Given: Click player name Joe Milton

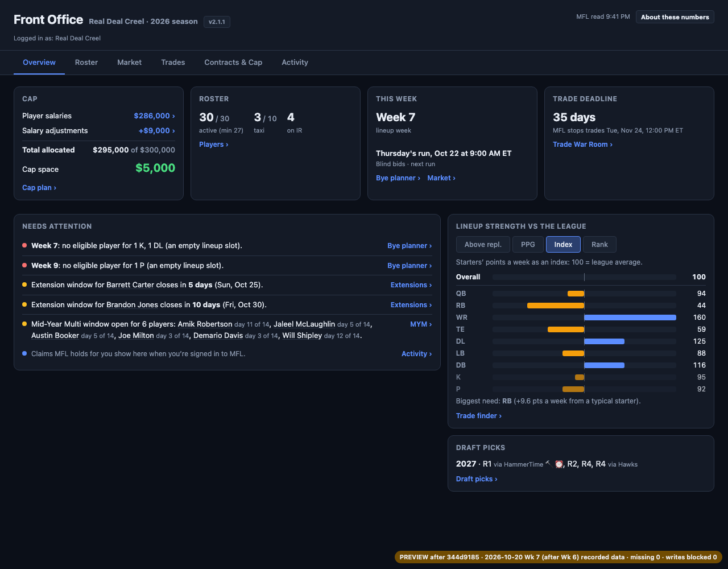Looking at the screenshot, I should (x=136, y=336).
